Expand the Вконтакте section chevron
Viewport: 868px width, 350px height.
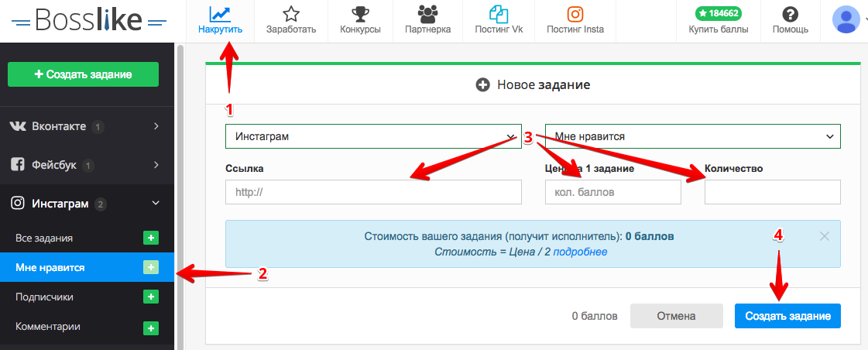156,126
